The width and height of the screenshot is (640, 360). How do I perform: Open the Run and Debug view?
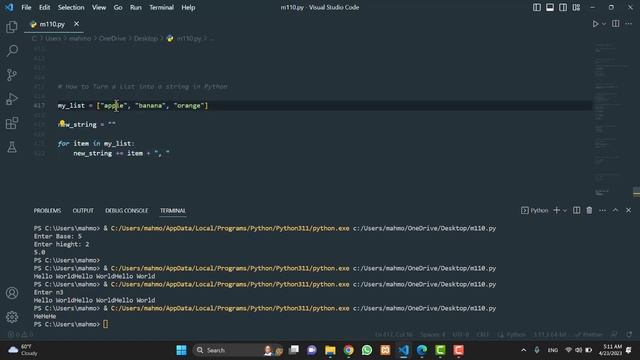[12, 99]
